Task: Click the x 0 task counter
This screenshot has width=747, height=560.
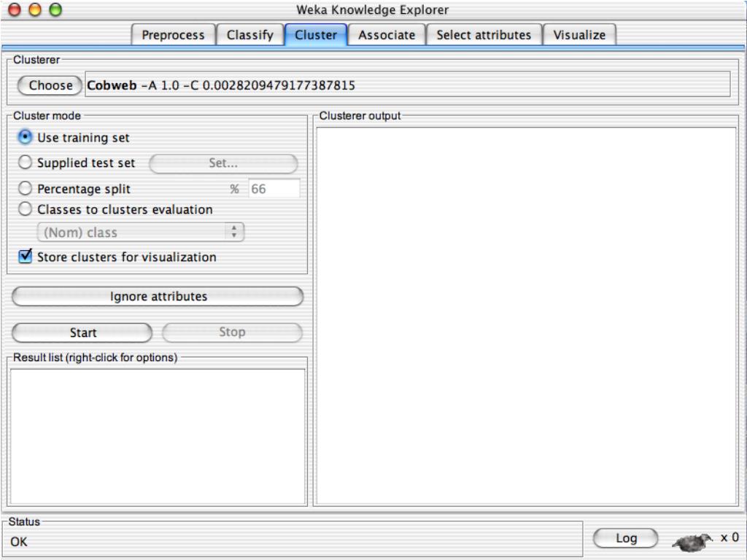Action: coord(729,537)
